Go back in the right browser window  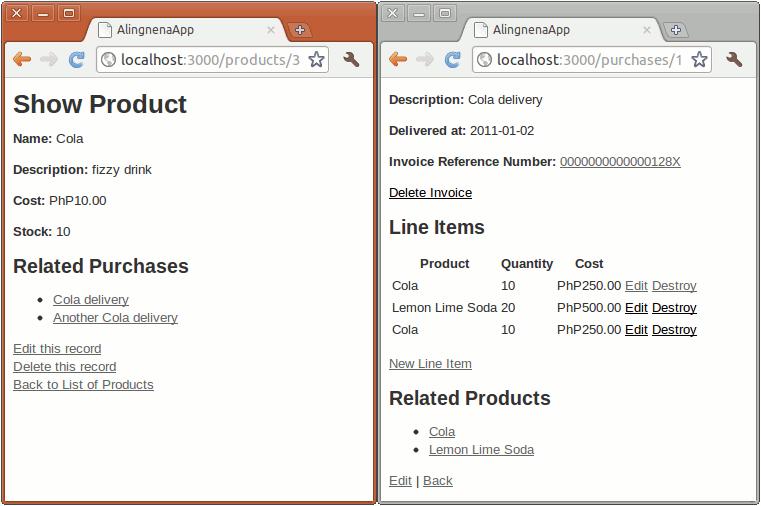[x=398, y=60]
